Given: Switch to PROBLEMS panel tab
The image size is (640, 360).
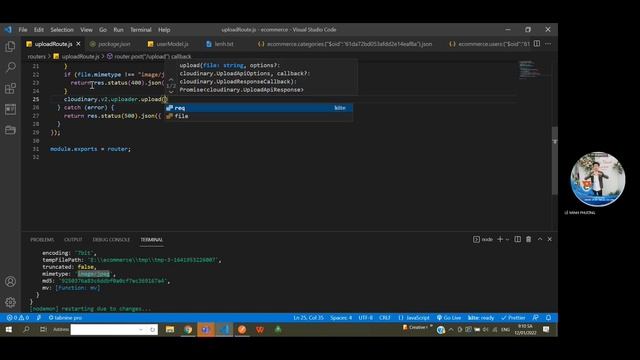Looking at the screenshot, I should [42, 240].
